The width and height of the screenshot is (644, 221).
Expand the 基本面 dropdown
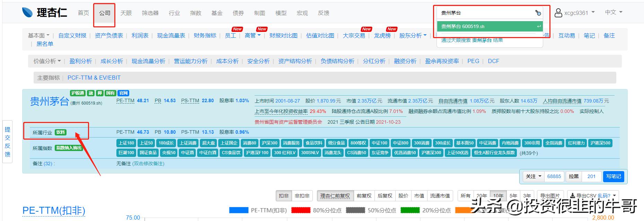tap(38, 35)
